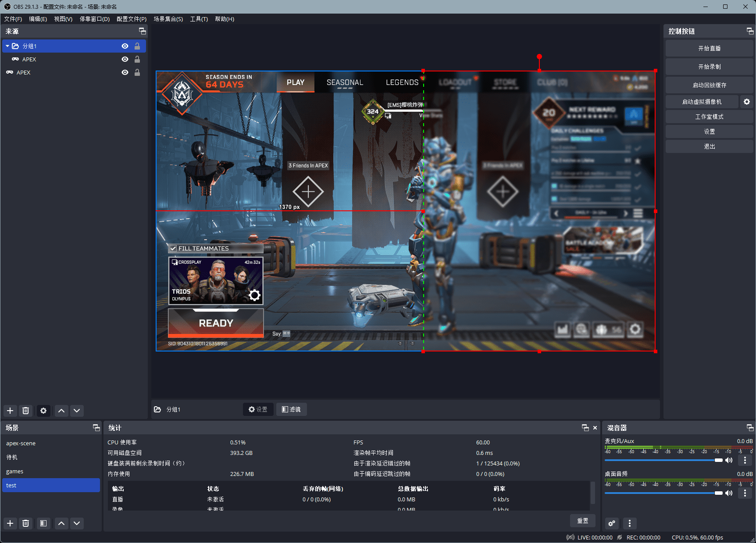
Task: Start virtual camera with 启动虚拟摄像机
Action: click(702, 102)
